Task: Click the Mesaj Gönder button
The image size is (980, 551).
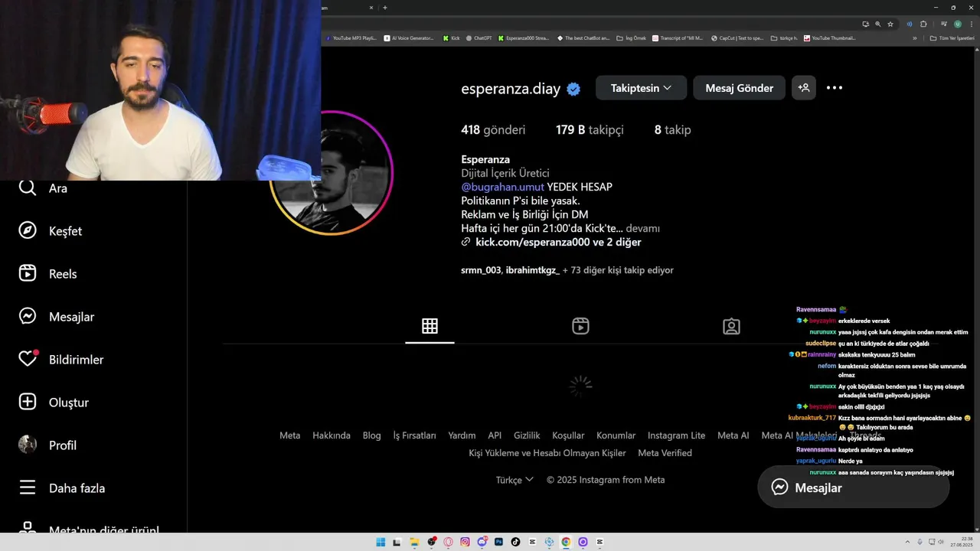Action: pos(739,88)
